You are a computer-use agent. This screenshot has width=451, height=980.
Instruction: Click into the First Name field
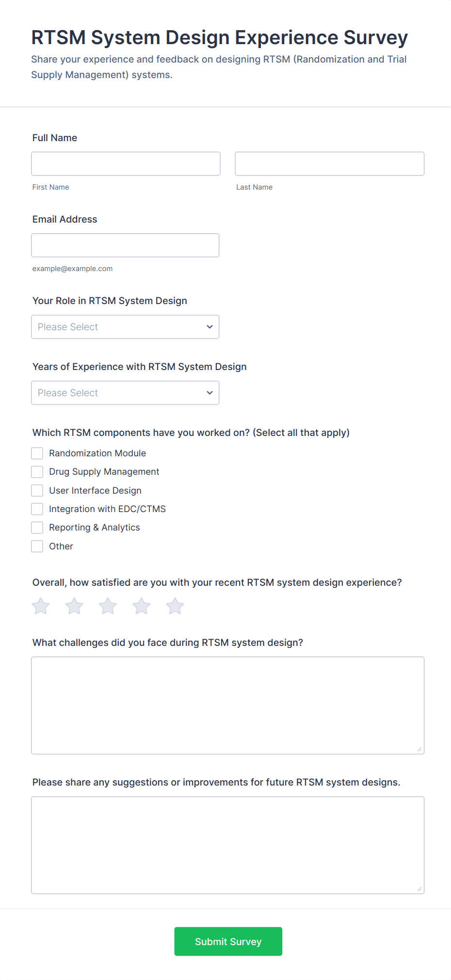click(125, 163)
